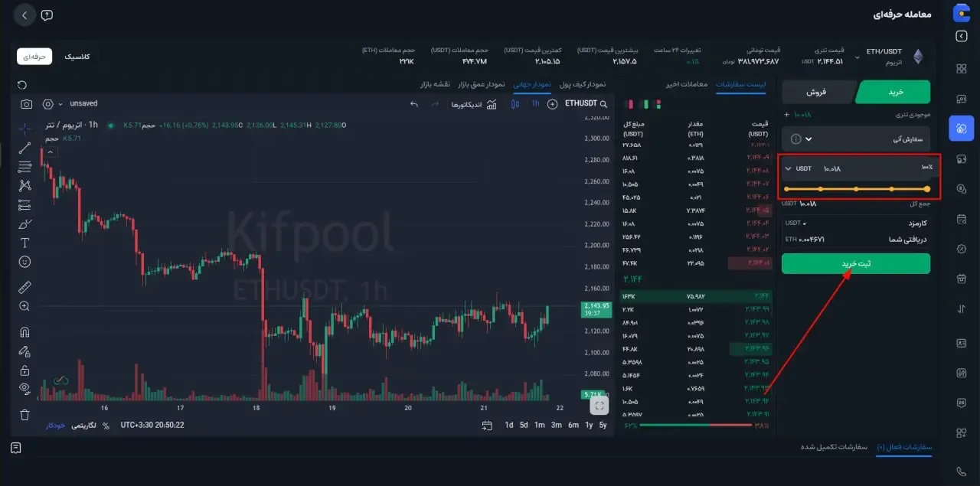Image resolution: width=980 pixels, height=486 pixels.
Task: Open the Fibonacci tools in chart toolbar
Action: (24, 167)
